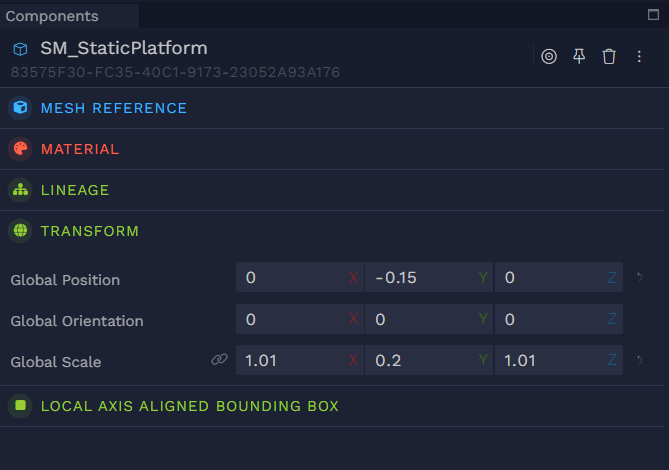Collapse the TRANSFORM section
This screenshot has height=470, width=669.
point(89,231)
